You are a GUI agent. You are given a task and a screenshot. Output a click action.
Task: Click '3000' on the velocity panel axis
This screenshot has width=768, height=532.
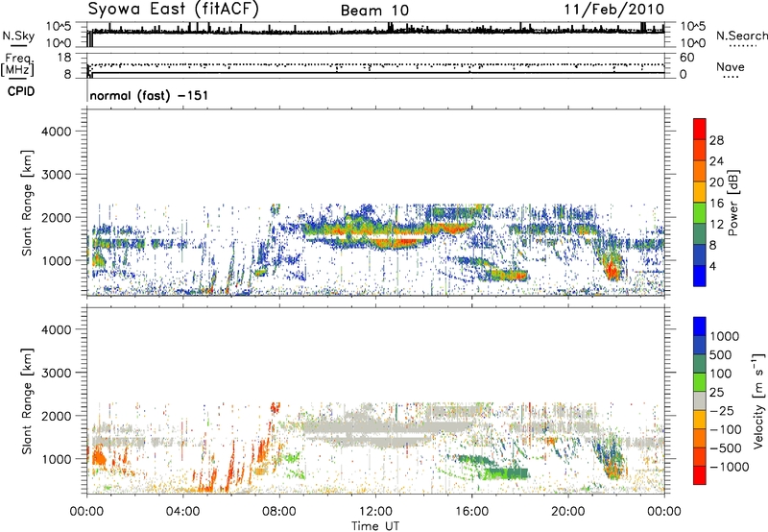click(x=56, y=373)
